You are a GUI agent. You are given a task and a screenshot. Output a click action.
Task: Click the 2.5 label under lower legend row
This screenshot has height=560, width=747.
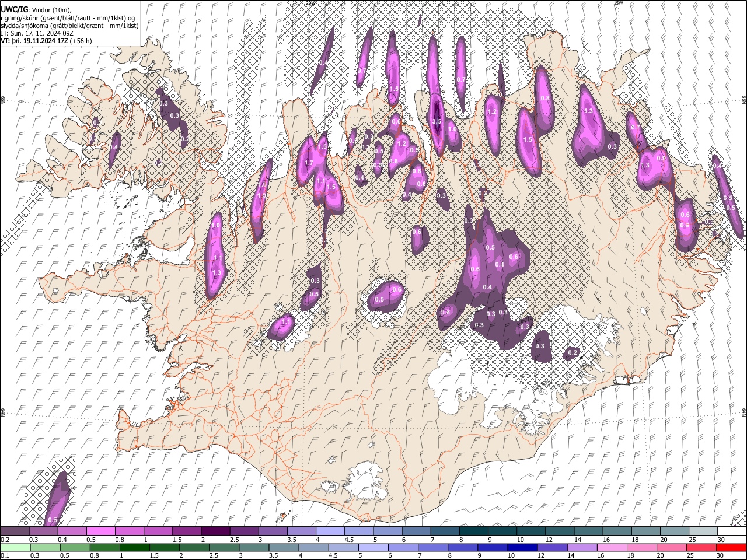pyautogui.click(x=213, y=556)
